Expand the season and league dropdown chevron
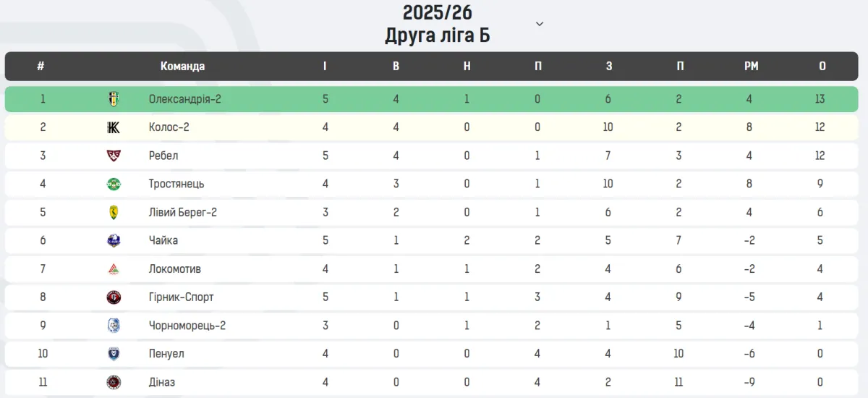The image size is (868, 398). 539,24
